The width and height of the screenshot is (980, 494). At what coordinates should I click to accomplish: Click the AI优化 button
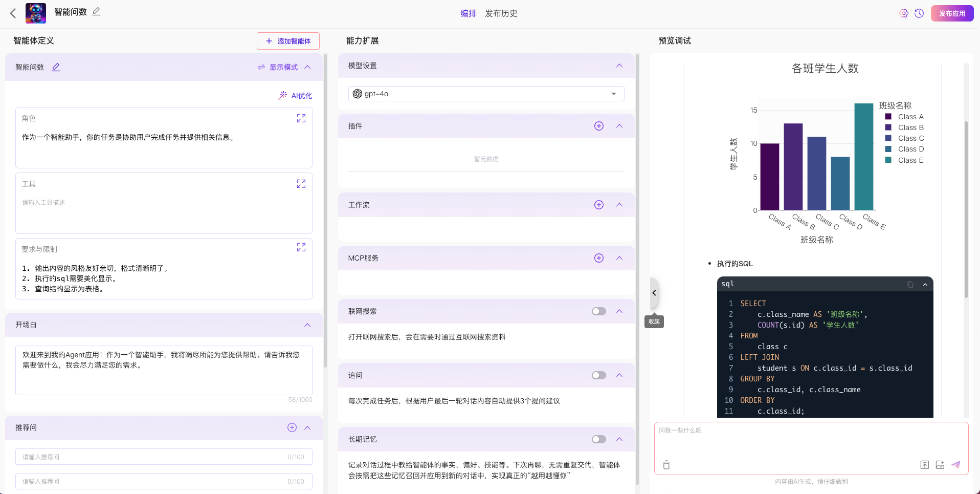[x=295, y=96]
